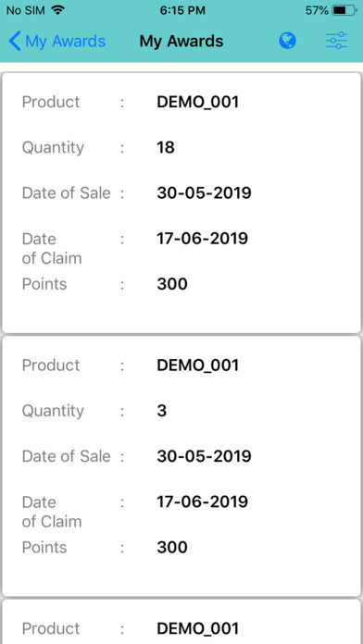Select second card product DEMO_001

198,365
